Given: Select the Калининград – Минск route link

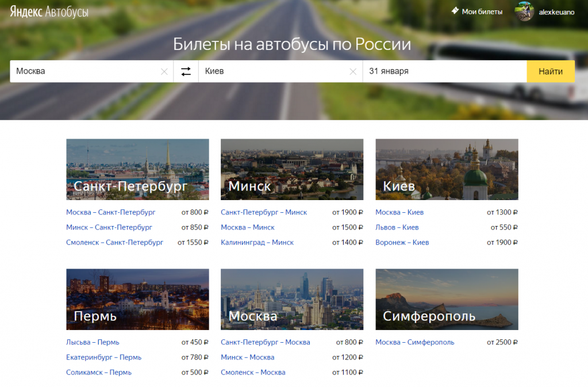Looking at the screenshot, I should click(257, 242).
